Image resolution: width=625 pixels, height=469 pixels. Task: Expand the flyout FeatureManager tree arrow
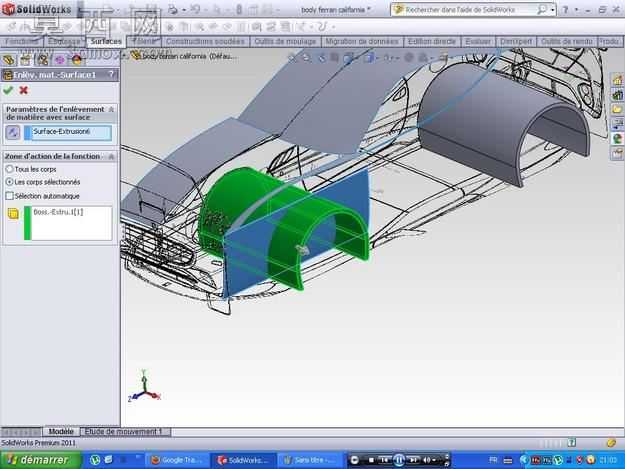125,56
